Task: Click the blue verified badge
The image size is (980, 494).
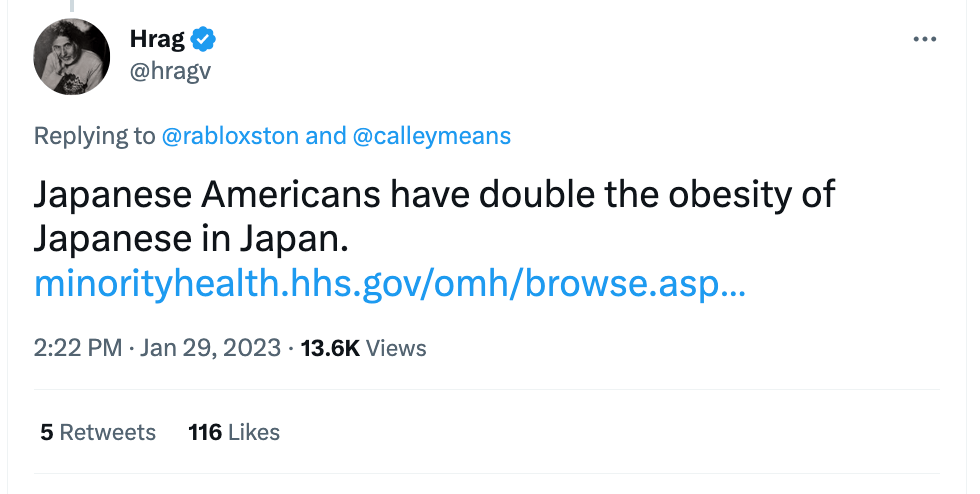Action: pos(205,39)
